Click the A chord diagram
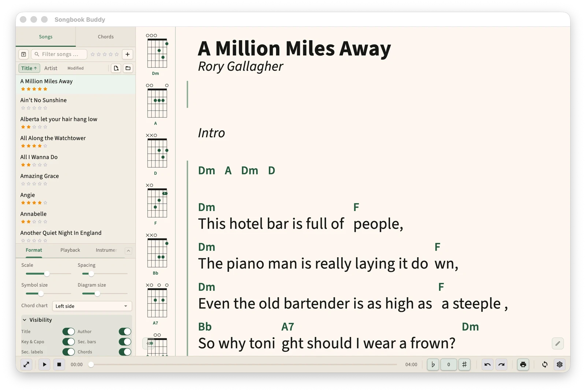This screenshot has width=586, height=392. point(157,104)
